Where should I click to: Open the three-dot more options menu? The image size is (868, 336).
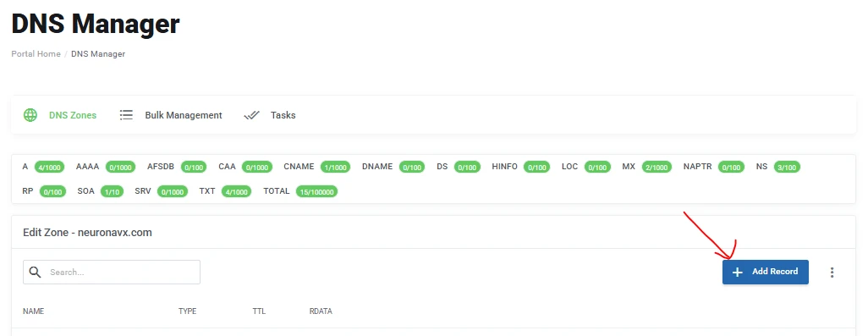pos(832,273)
